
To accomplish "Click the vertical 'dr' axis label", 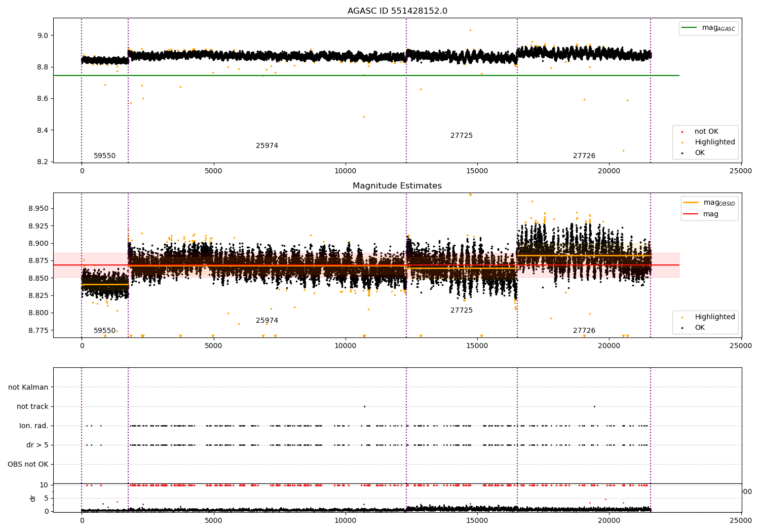I will [x=33, y=498].
